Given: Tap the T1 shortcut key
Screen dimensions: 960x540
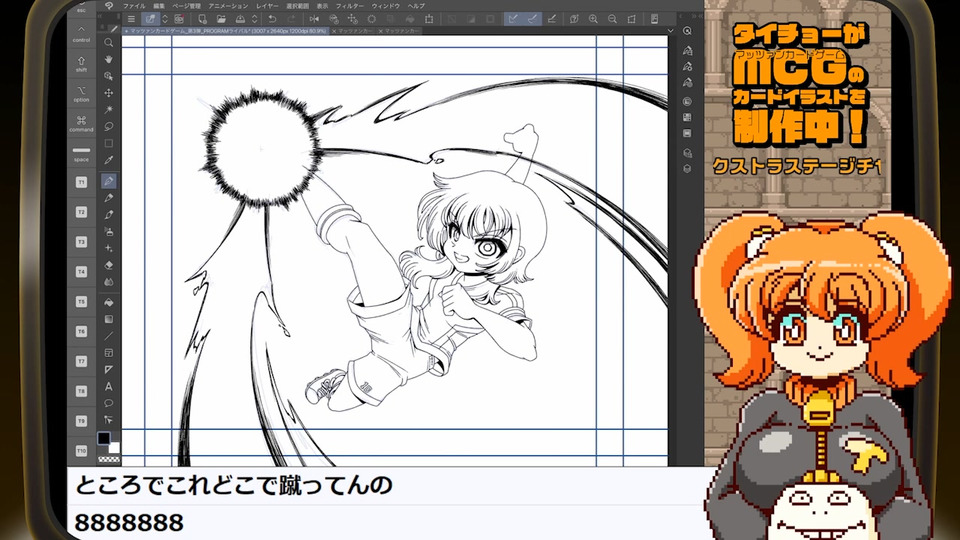Looking at the screenshot, I should (81, 182).
